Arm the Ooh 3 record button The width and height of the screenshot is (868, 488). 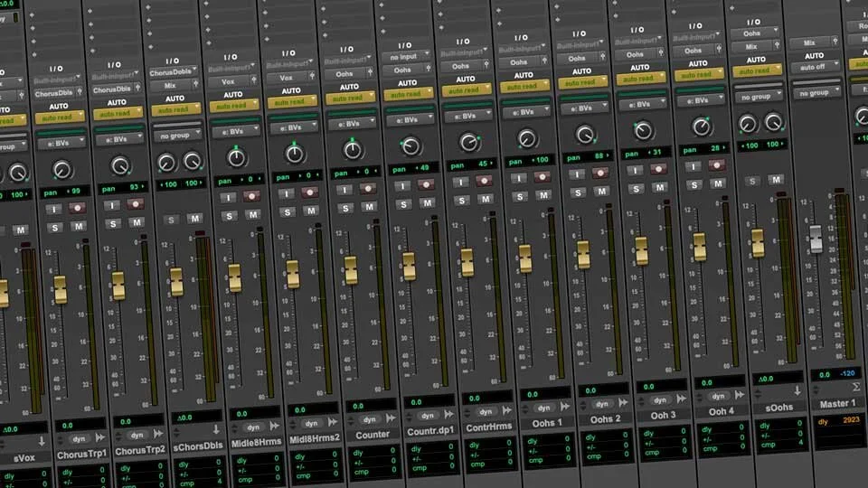(659, 169)
